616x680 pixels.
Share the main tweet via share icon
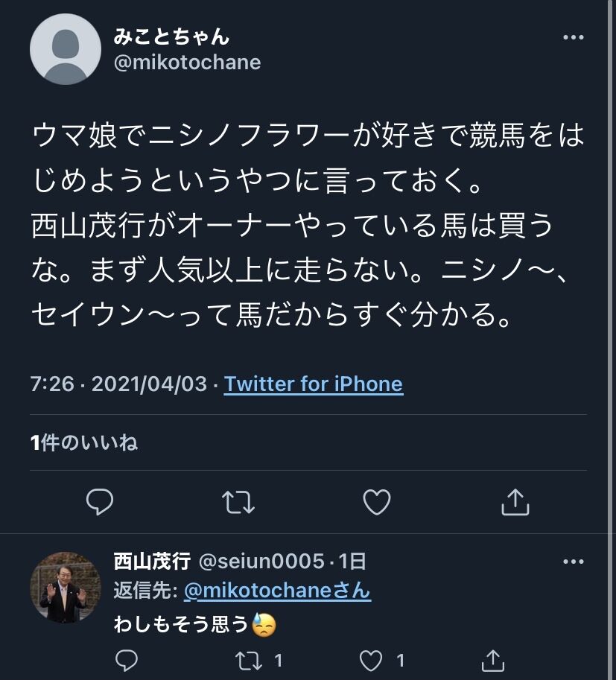pos(515,503)
